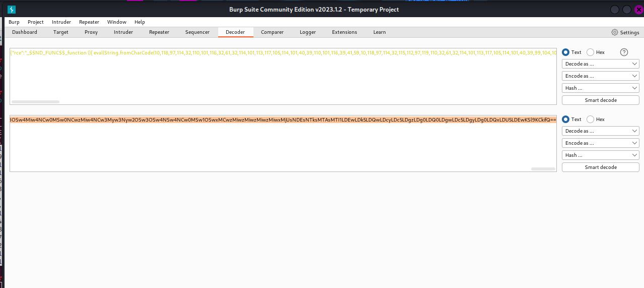Viewport: 644px width, 288px height.
Task: Expand the first panel's Decode as dropdown
Action: pos(600,64)
